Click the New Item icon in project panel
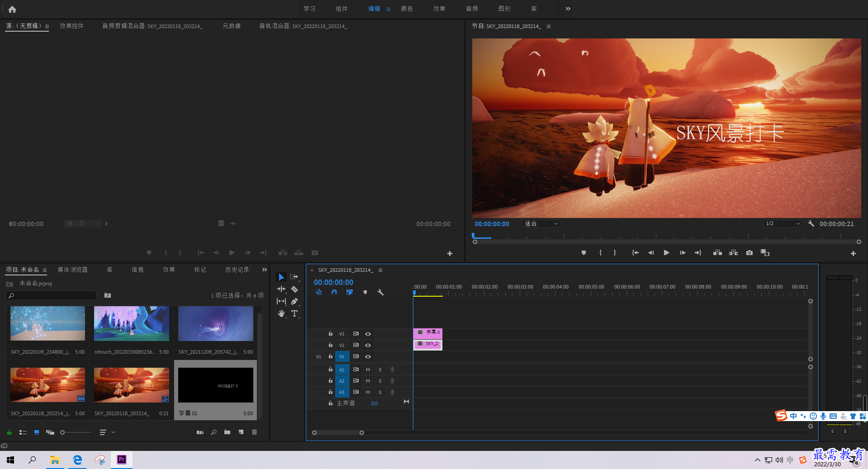This screenshot has width=868, height=469. coord(241,432)
